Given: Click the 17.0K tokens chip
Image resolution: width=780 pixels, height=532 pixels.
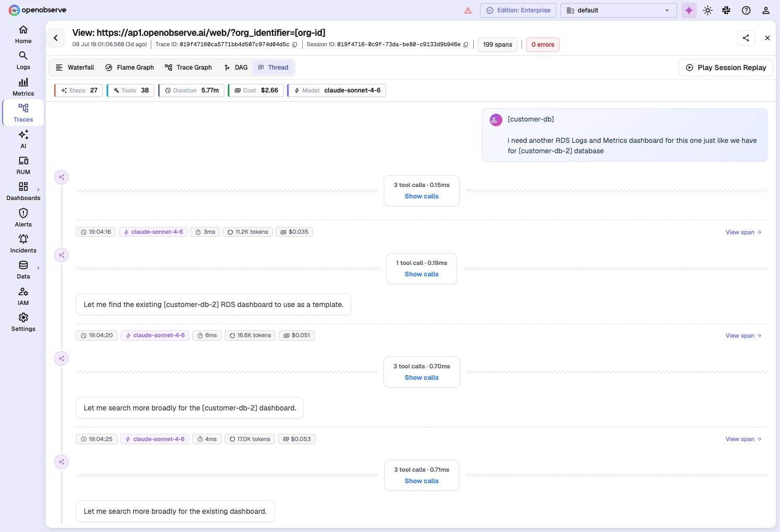Looking at the screenshot, I should pyautogui.click(x=250, y=439).
